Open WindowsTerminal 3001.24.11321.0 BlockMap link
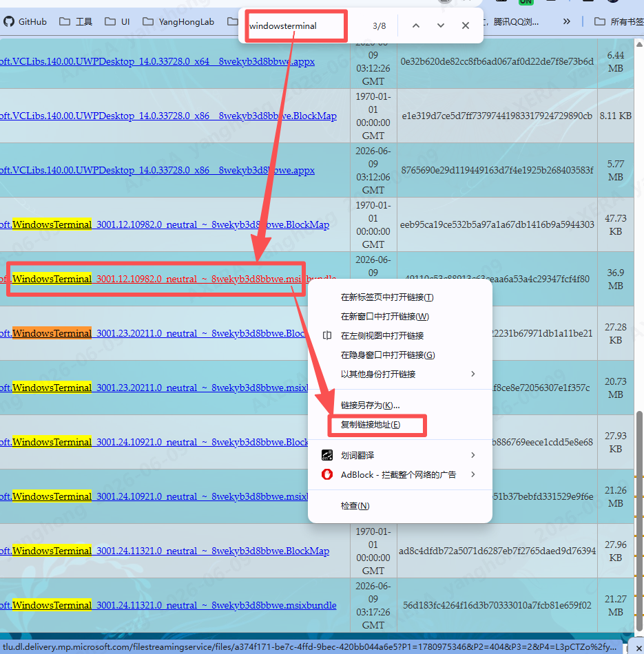The width and height of the screenshot is (644, 654). coord(165,551)
